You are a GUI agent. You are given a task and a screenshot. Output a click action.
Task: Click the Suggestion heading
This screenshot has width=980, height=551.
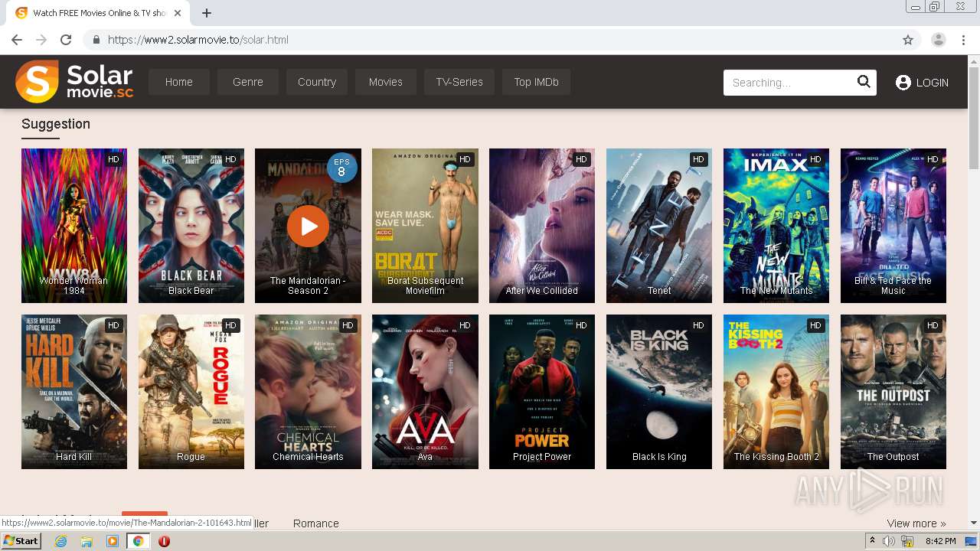[56, 124]
